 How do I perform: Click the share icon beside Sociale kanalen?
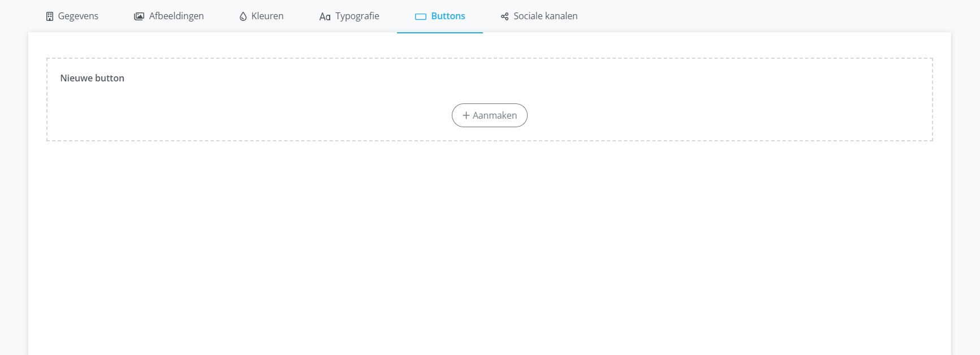tap(504, 16)
